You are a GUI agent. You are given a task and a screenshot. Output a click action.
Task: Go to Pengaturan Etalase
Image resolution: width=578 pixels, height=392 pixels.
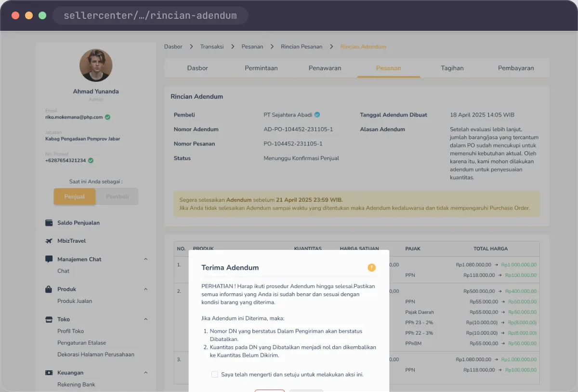(x=82, y=343)
